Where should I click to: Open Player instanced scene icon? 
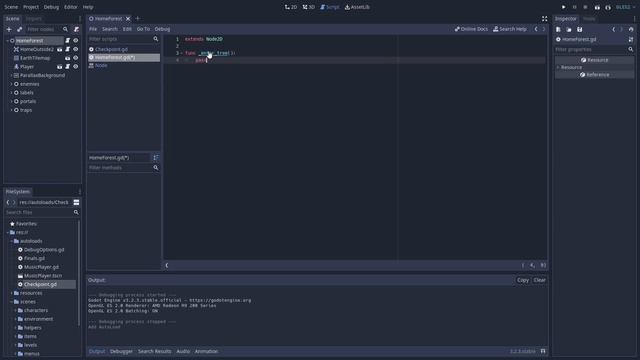click(x=60, y=67)
